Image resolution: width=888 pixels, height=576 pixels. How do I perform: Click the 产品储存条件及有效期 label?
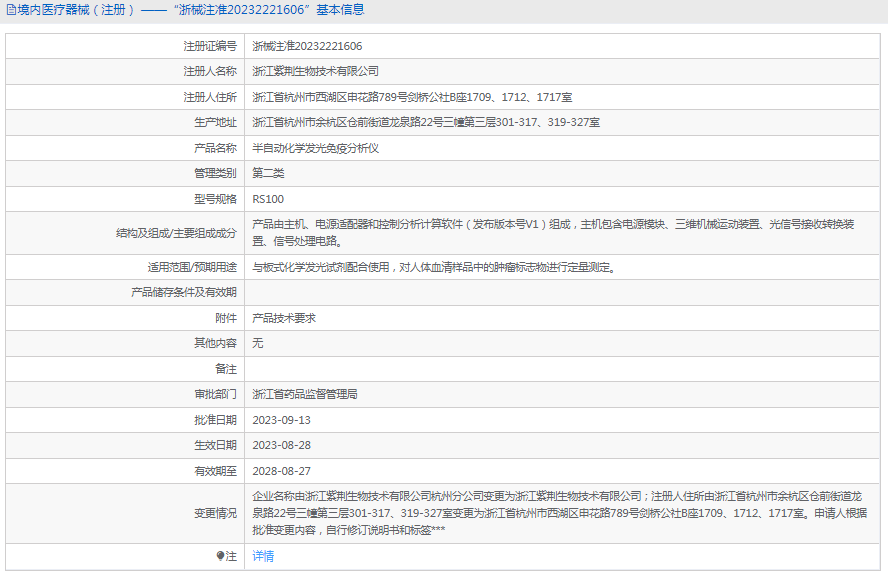tap(184, 292)
